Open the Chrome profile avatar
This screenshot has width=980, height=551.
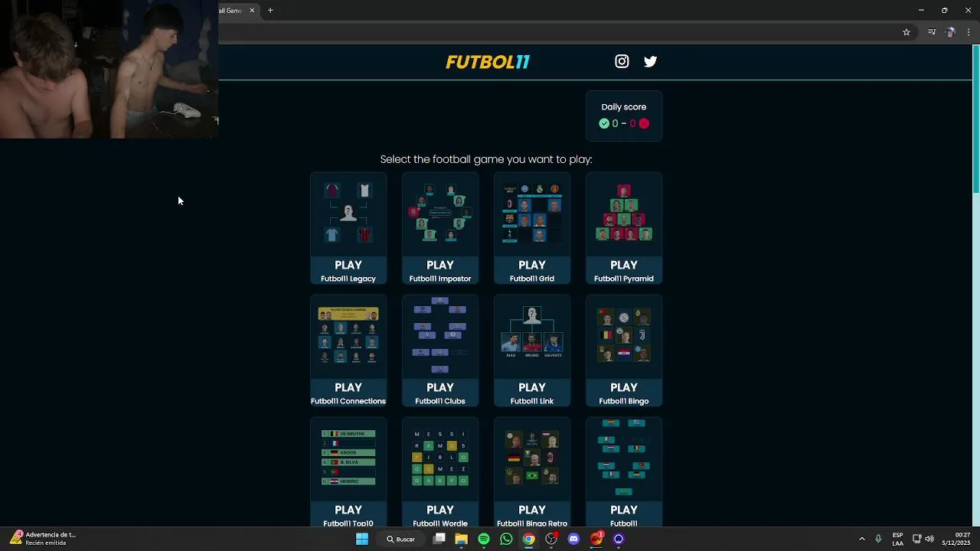click(x=950, y=32)
